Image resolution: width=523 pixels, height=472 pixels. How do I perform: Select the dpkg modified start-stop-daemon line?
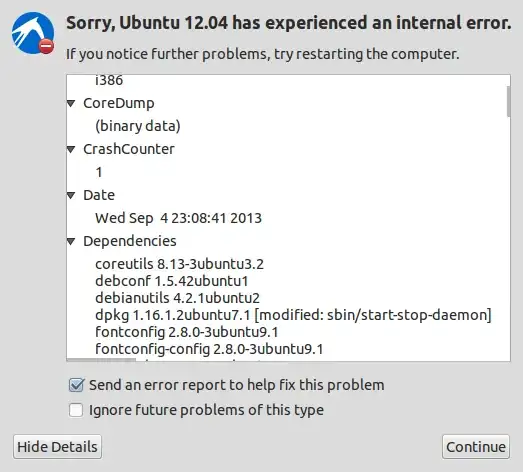click(x=294, y=315)
